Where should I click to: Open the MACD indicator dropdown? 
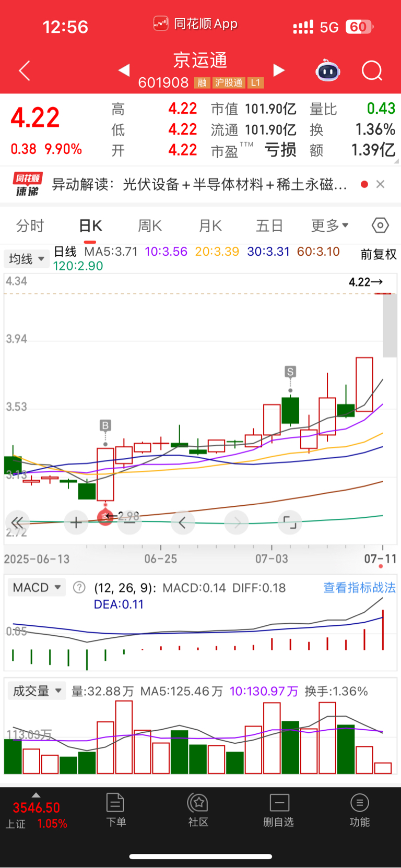coord(37,588)
